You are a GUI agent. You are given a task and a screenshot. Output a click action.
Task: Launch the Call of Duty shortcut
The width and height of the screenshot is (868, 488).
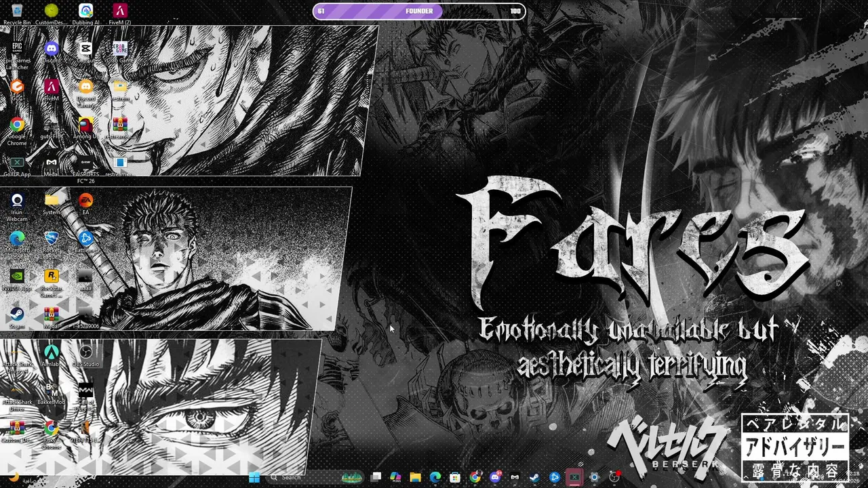(85, 396)
